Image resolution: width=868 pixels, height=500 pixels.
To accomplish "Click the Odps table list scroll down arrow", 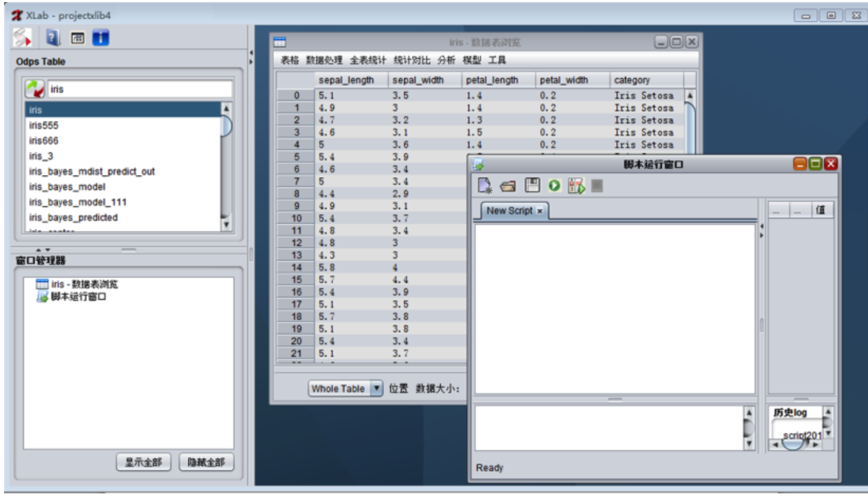I will [226, 225].
